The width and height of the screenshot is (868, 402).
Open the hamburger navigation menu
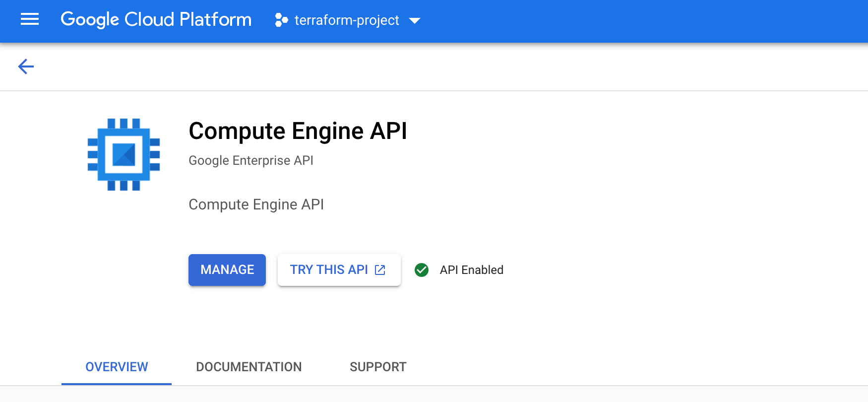coord(30,20)
